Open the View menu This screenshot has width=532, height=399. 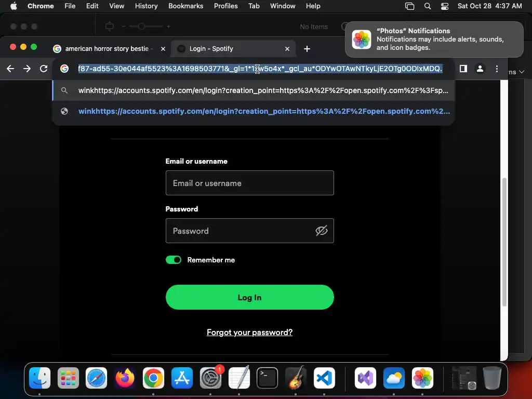(116, 6)
